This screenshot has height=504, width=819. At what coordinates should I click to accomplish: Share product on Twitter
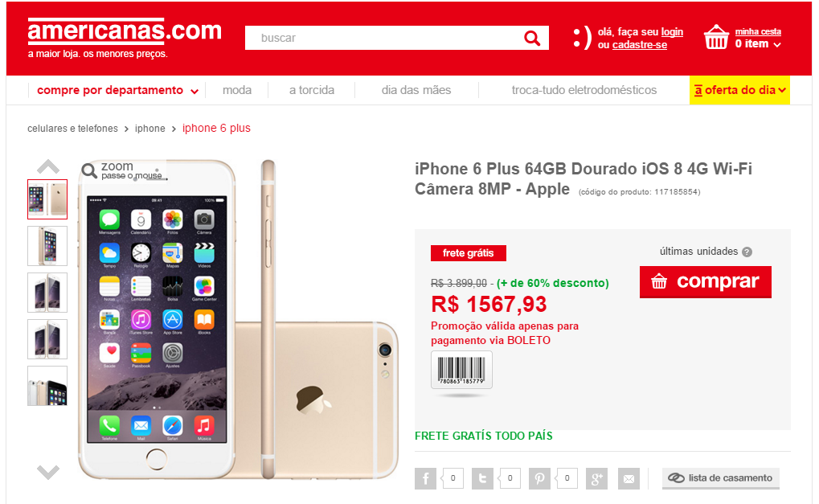(x=482, y=478)
